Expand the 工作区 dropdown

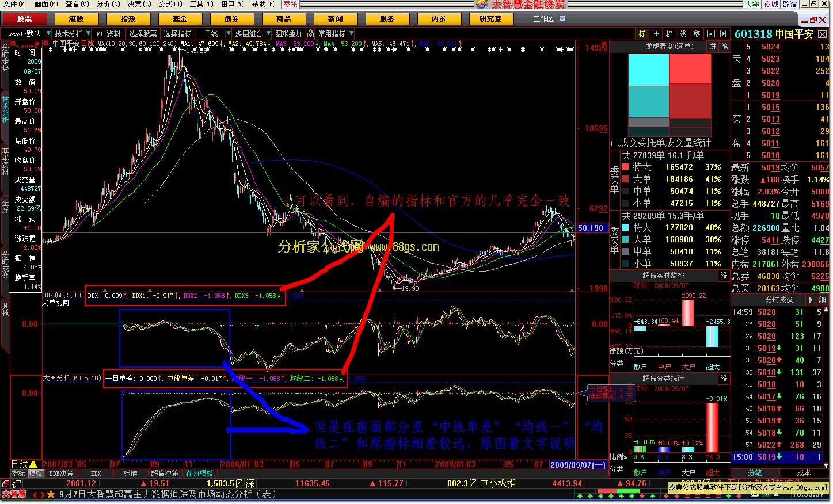[562, 19]
